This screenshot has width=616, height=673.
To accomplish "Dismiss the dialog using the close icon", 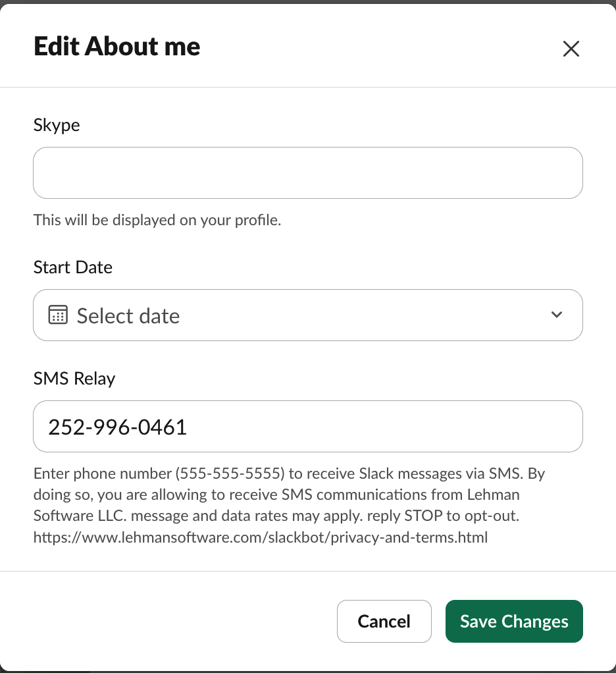I will click(571, 49).
